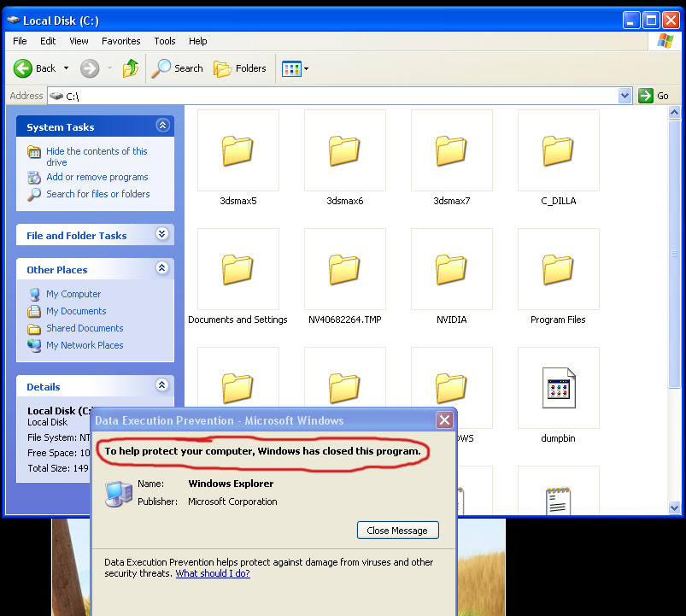Viewport: 686px width, 616px height.
Task: Collapse the Other Places panel
Action: click(x=161, y=267)
